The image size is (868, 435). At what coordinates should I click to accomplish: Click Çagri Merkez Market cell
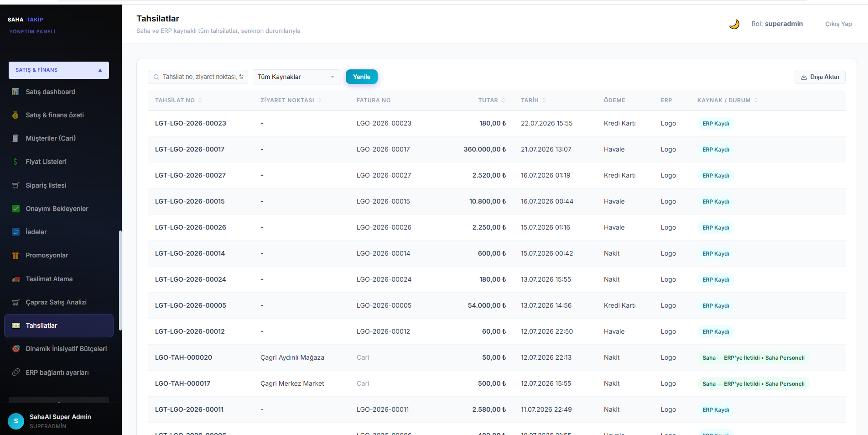pyautogui.click(x=292, y=383)
